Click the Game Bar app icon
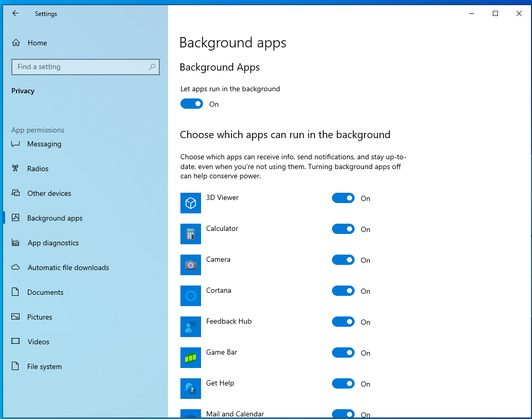The image size is (532, 419). [191, 357]
